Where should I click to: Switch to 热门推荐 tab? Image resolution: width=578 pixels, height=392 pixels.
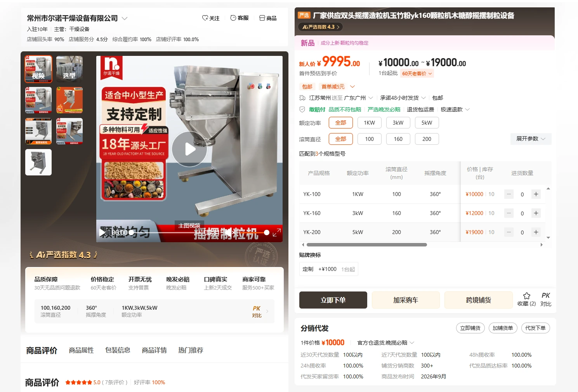(x=191, y=350)
